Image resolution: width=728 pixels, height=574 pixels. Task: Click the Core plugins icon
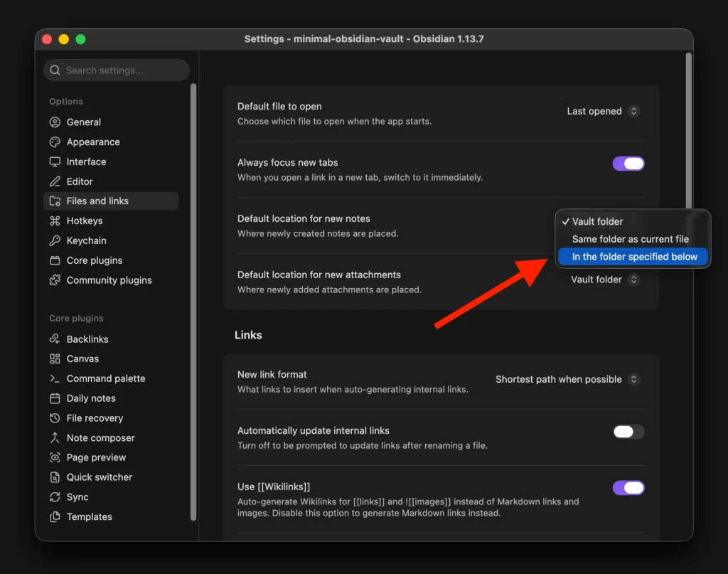click(x=55, y=260)
